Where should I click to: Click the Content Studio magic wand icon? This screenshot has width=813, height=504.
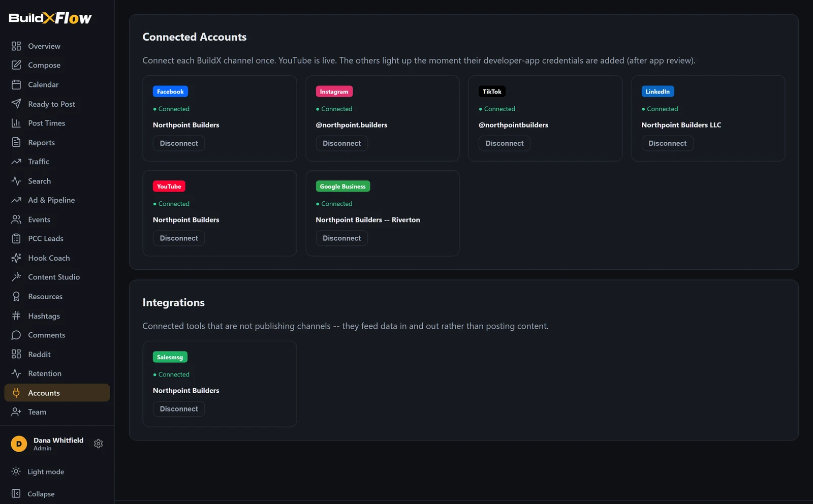point(16,277)
